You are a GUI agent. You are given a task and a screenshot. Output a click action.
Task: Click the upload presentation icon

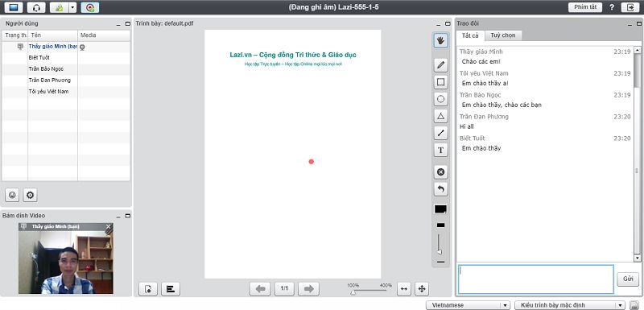(148, 288)
